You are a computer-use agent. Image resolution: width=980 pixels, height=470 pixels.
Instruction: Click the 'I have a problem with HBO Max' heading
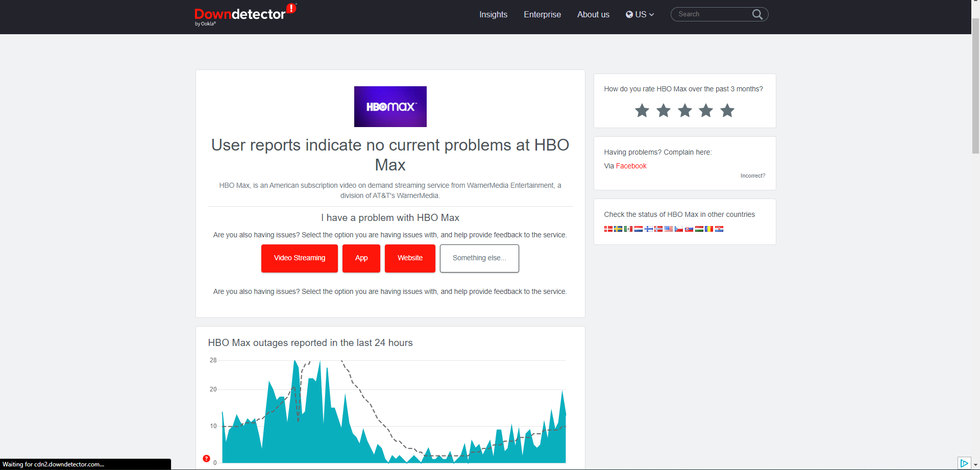(390, 218)
